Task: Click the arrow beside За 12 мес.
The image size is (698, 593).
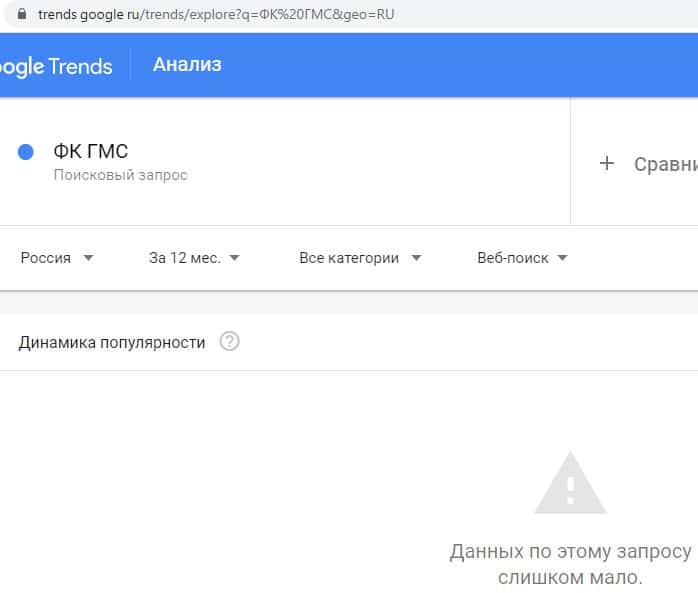Action: pyautogui.click(x=234, y=258)
